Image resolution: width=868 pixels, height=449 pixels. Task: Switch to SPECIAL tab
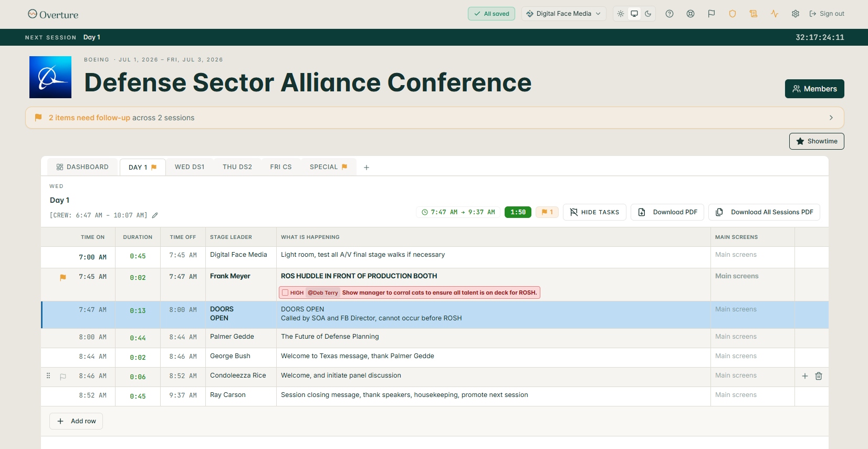[329, 167]
